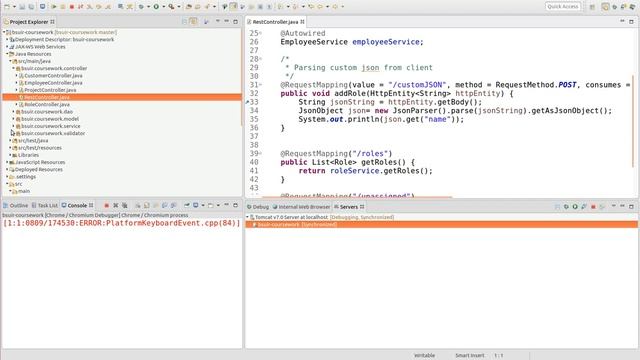Image resolution: width=640 pixels, height=360 pixels.
Task: Click the Disconnect debug toolbar icon
Action: pyautogui.click(x=80, y=7)
